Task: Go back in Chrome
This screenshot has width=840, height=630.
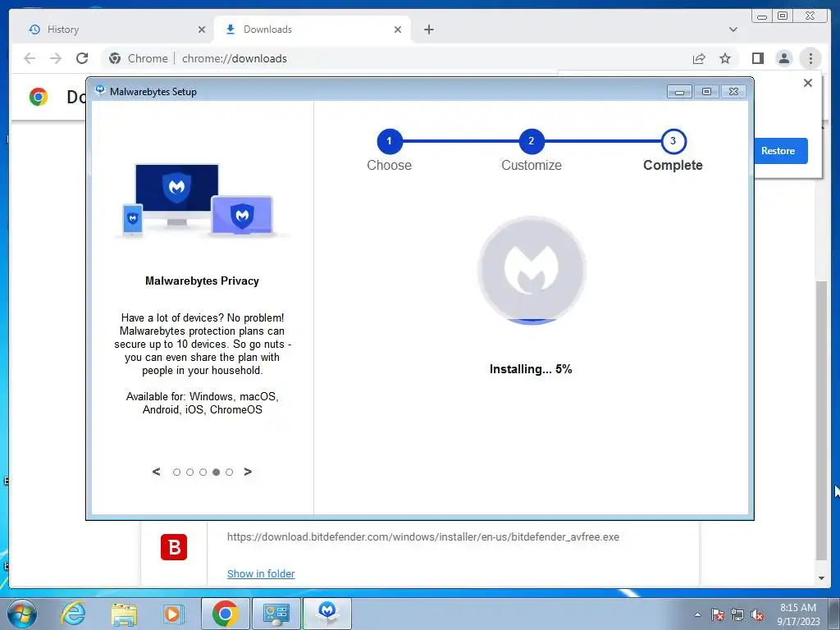Action: click(x=30, y=58)
